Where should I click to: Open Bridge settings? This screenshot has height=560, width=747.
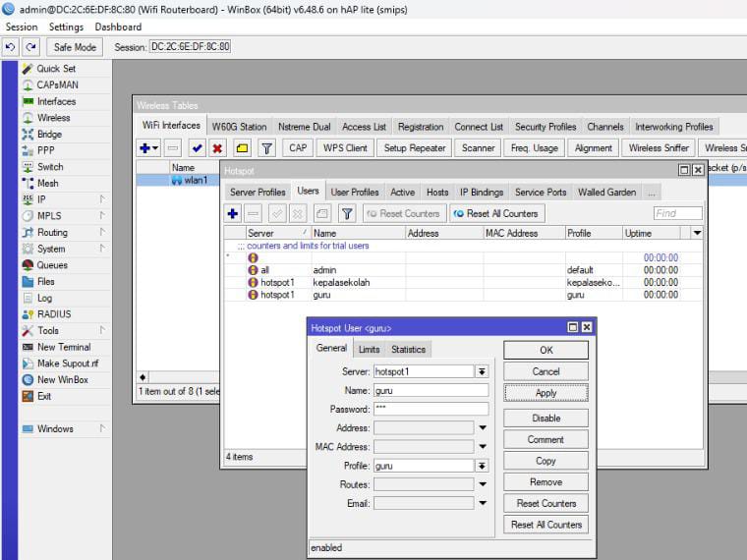coord(49,135)
